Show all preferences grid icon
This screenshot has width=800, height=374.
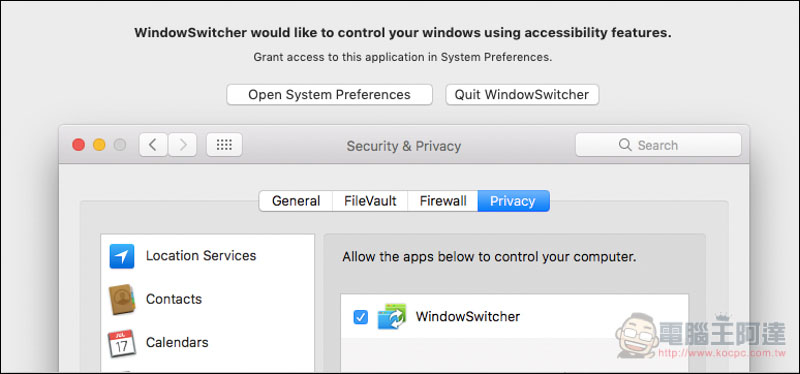(x=224, y=145)
